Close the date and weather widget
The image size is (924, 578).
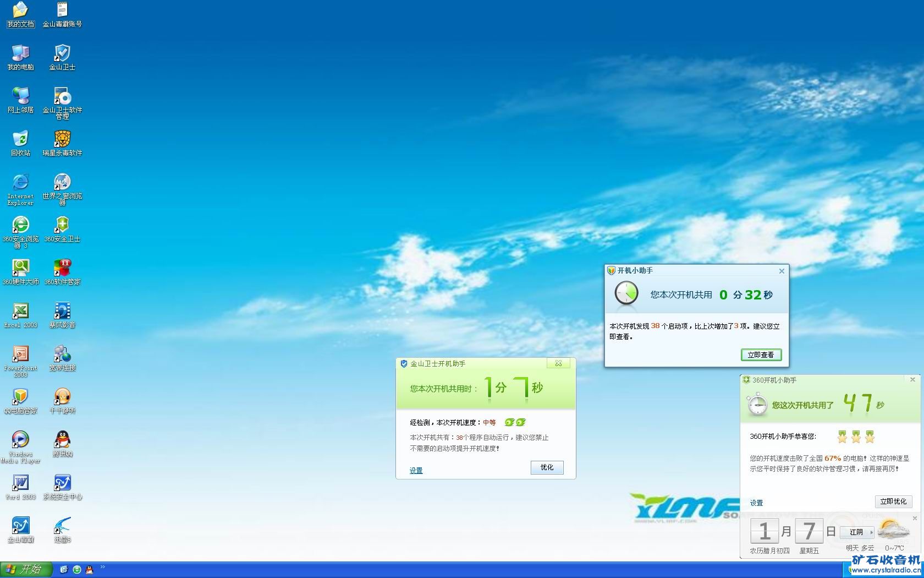coord(915,518)
